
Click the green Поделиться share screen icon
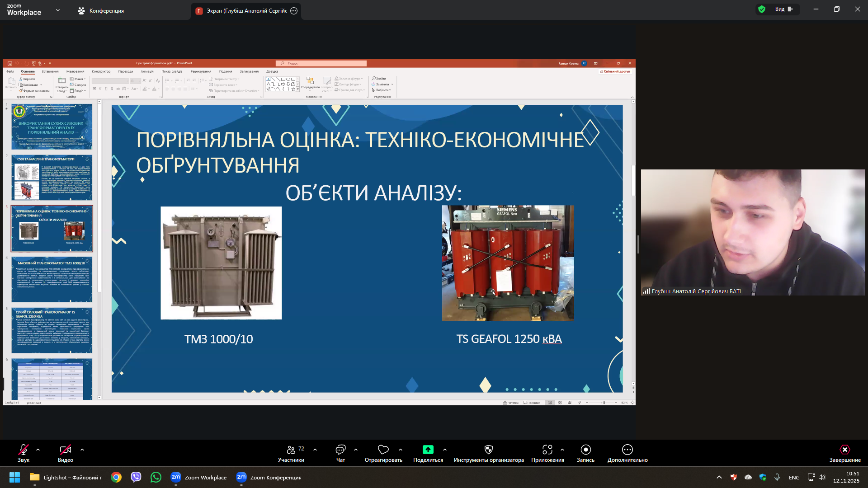428,450
